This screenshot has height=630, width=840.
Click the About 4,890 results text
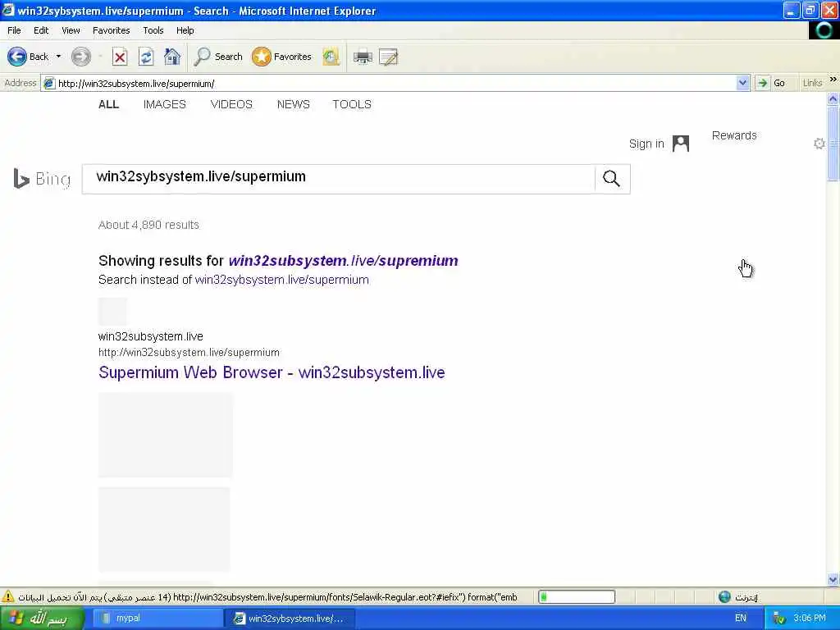point(148,225)
